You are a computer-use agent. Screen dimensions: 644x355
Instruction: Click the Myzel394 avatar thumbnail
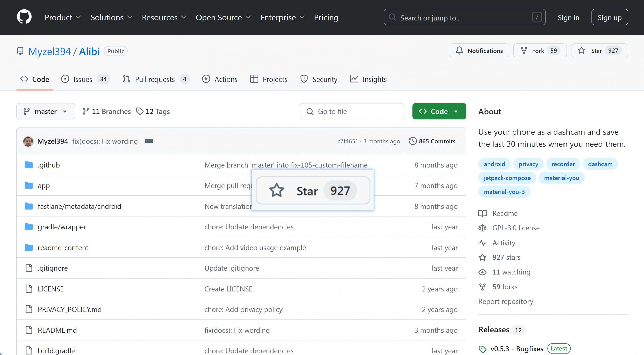click(28, 141)
